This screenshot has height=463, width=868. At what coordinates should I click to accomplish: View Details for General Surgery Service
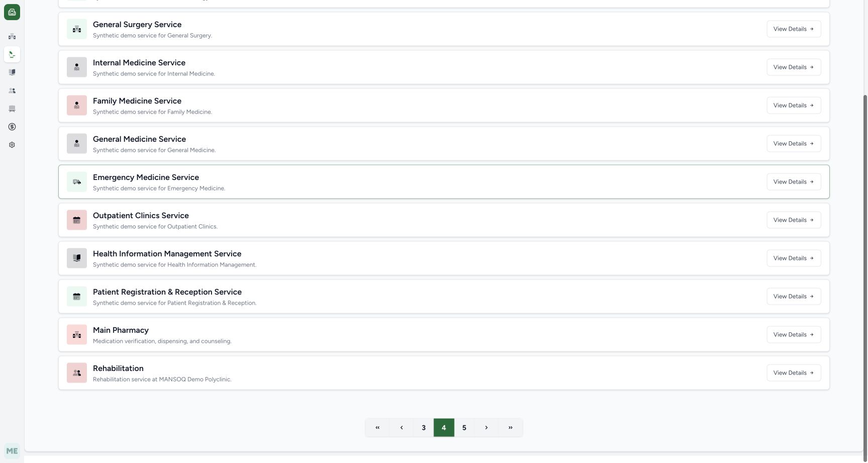794,29
